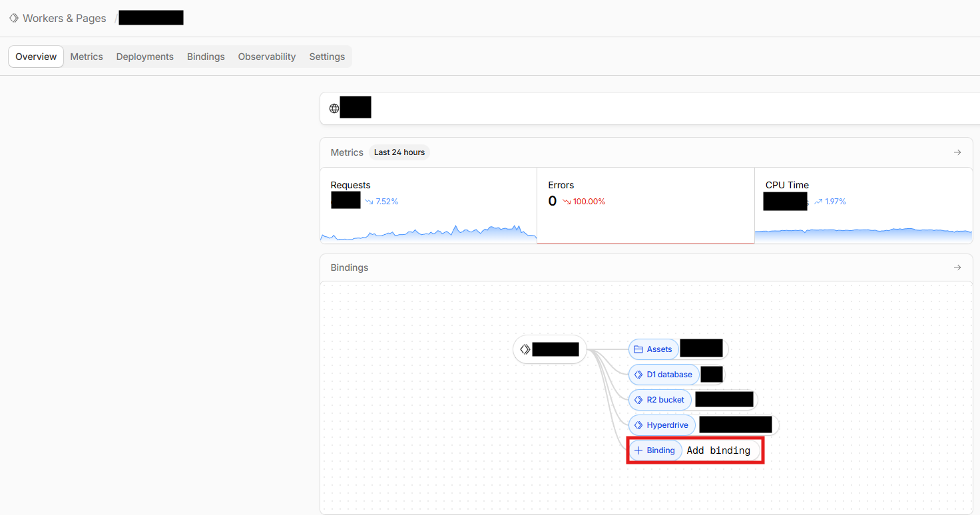This screenshot has height=515, width=980.
Task: Select the Assets binding chip
Action: click(x=653, y=349)
